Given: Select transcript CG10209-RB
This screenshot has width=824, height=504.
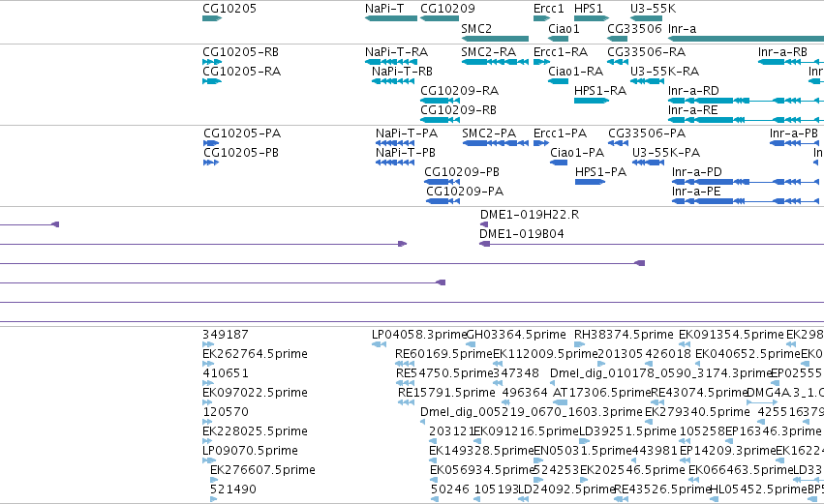Looking at the screenshot, I should point(440,120).
